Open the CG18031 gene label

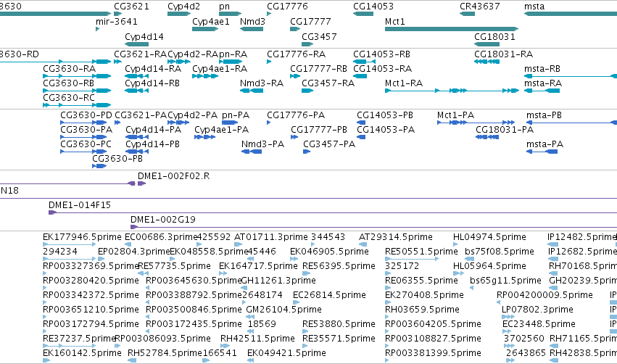coord(494,36)
